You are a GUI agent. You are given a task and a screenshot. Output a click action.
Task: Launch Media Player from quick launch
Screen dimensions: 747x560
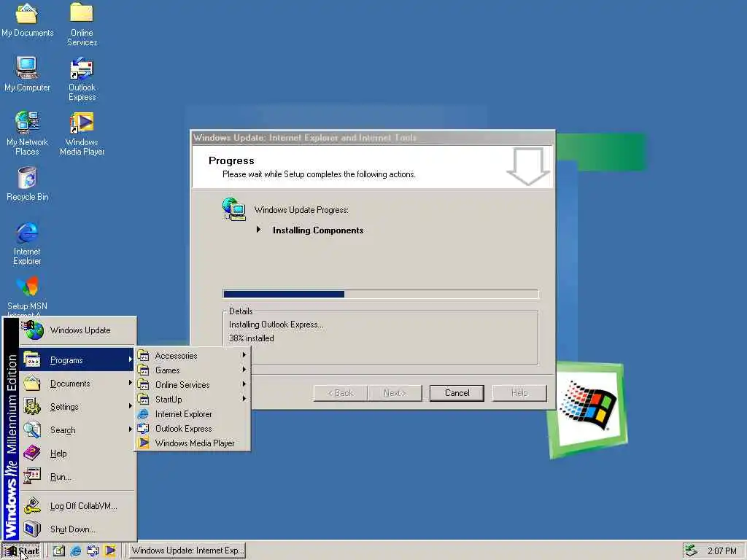click(x=109, y=551)
